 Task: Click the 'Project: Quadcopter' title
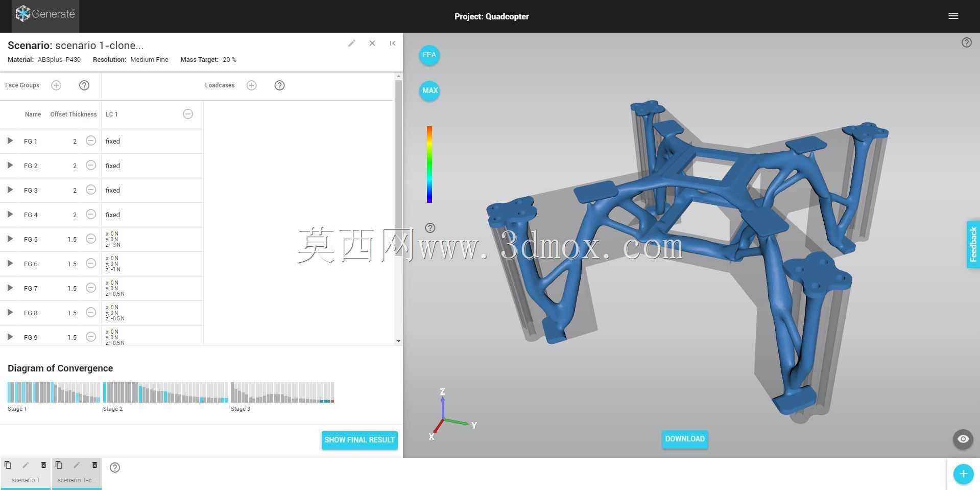pyautogui.click(x=491, y=16)
